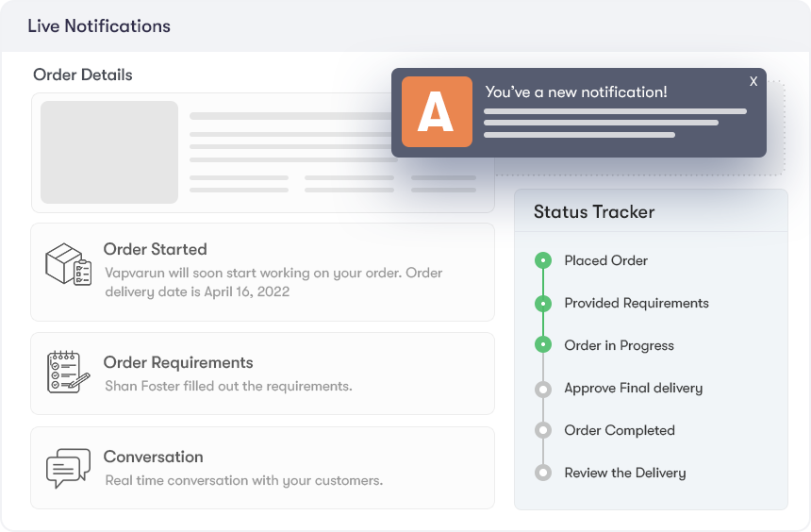The height and width of the screenshot is (532, 811).
Task: Select the Order Completed status marker
Action: tap(543, 430)
